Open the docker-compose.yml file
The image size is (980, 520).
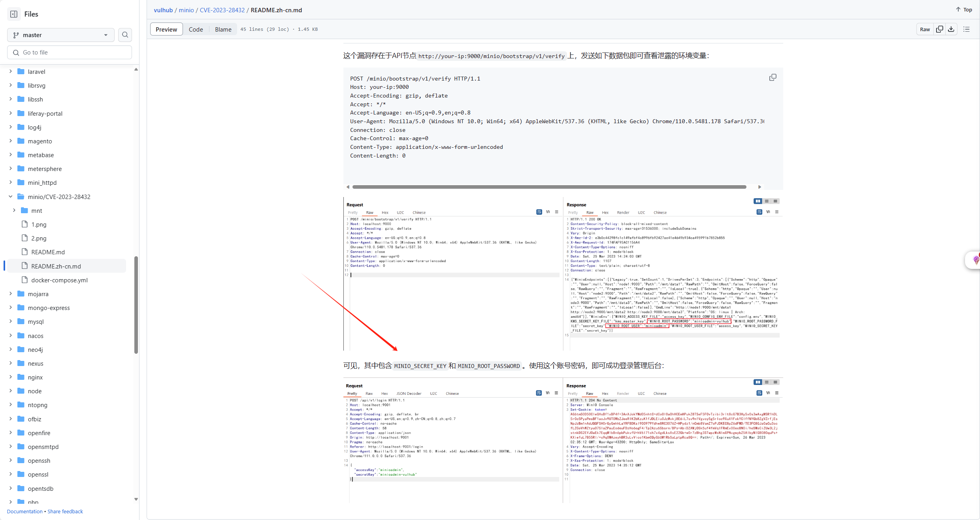[x=59, y=280]
